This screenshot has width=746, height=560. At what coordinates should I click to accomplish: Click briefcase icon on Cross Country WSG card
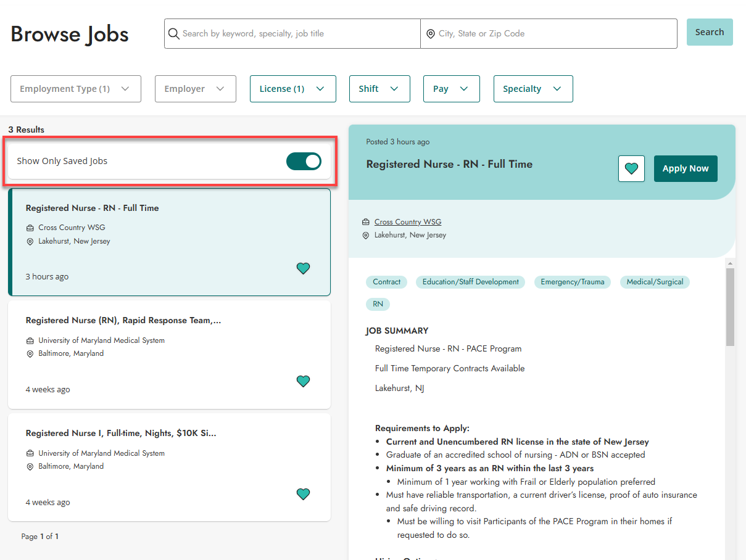click(30, 228)
